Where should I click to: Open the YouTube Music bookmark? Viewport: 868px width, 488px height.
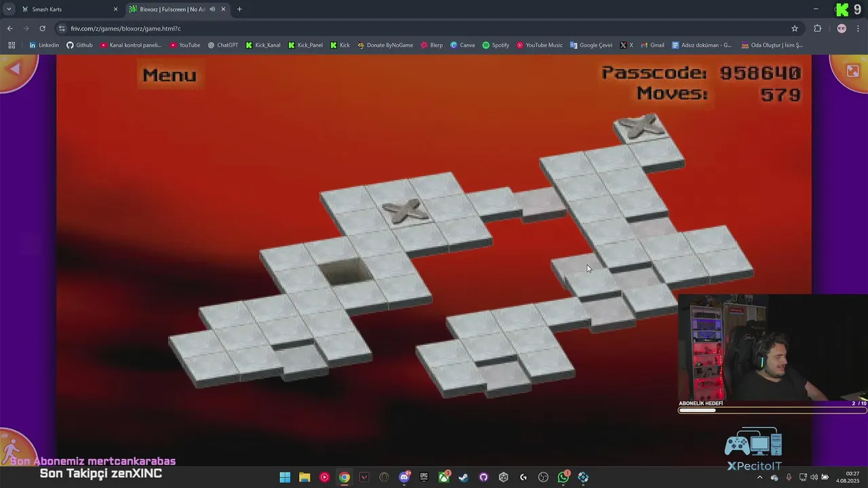[540, 45]
